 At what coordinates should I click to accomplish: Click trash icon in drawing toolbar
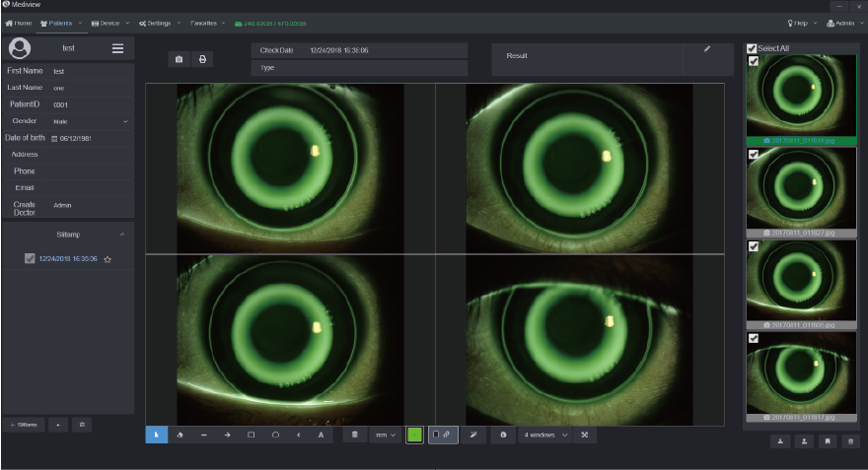(355, 435)
